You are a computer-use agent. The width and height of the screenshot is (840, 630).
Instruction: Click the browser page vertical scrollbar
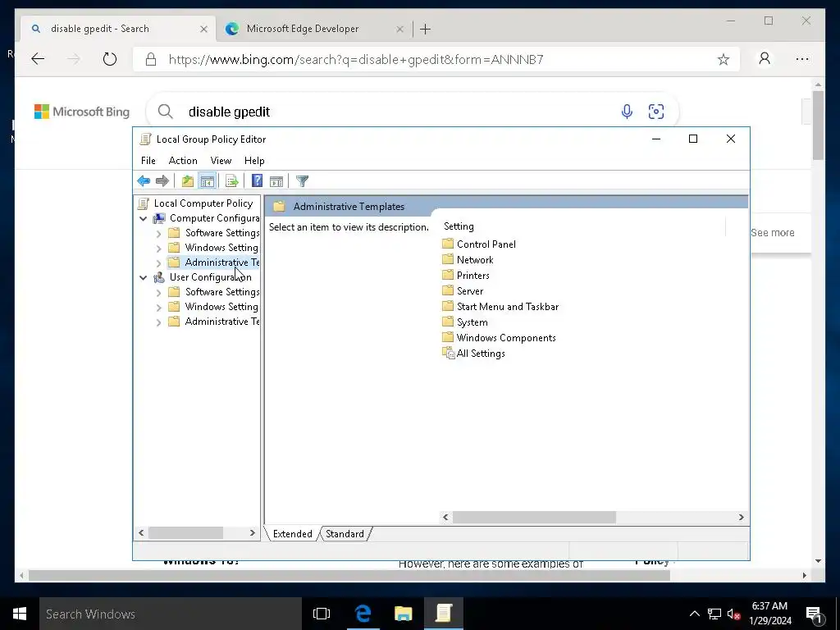pos(818,126)
